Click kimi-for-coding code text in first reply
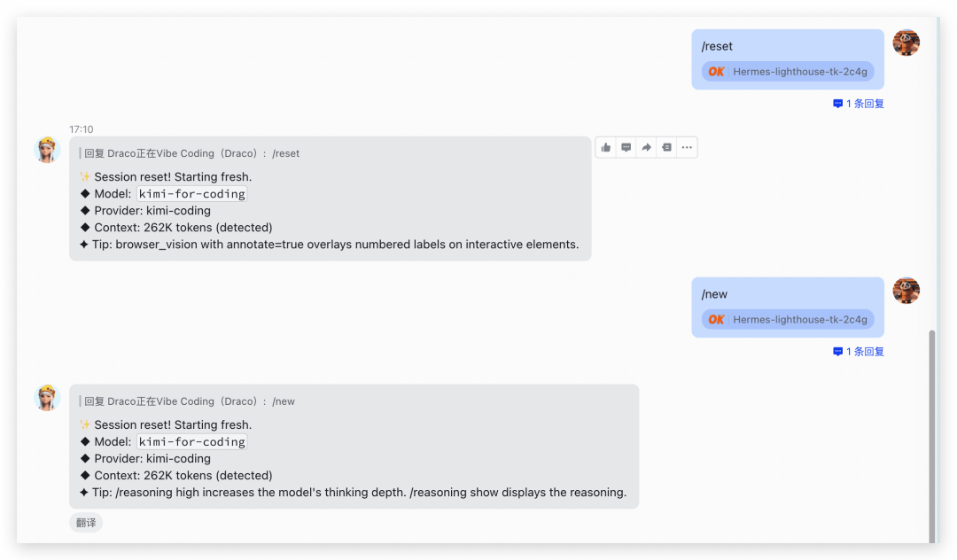The image size is (957, 560). click(x=191, y=194)
